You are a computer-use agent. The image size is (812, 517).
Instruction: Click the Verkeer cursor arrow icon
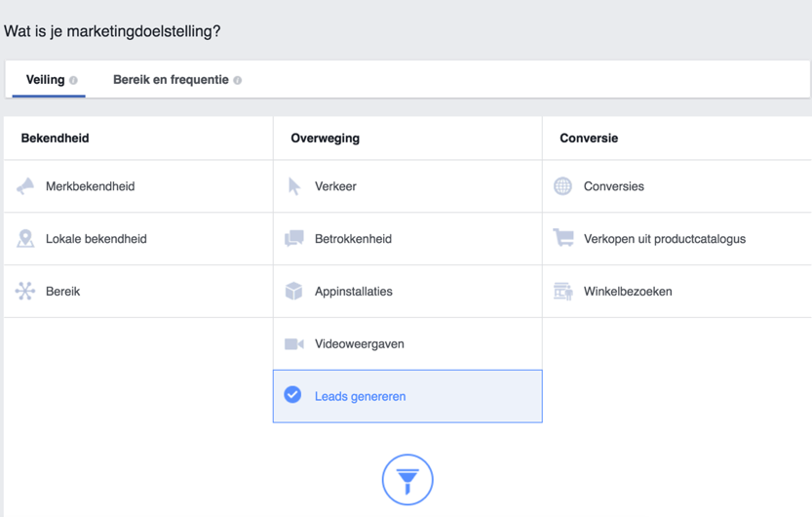(x=294, y=186)
